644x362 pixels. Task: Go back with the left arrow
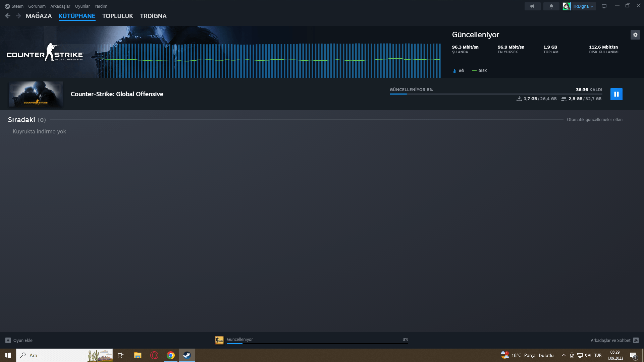pos(8,16)
